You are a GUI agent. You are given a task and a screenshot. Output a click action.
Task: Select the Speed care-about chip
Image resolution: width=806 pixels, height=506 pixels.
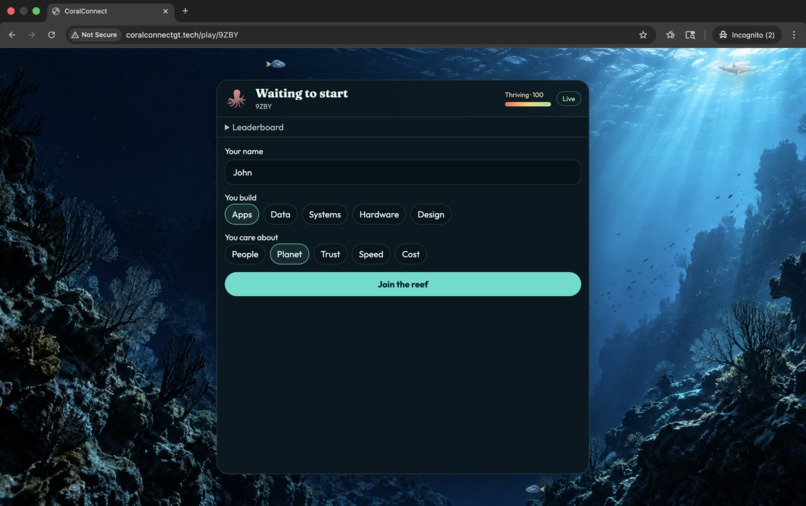[371, 254]
